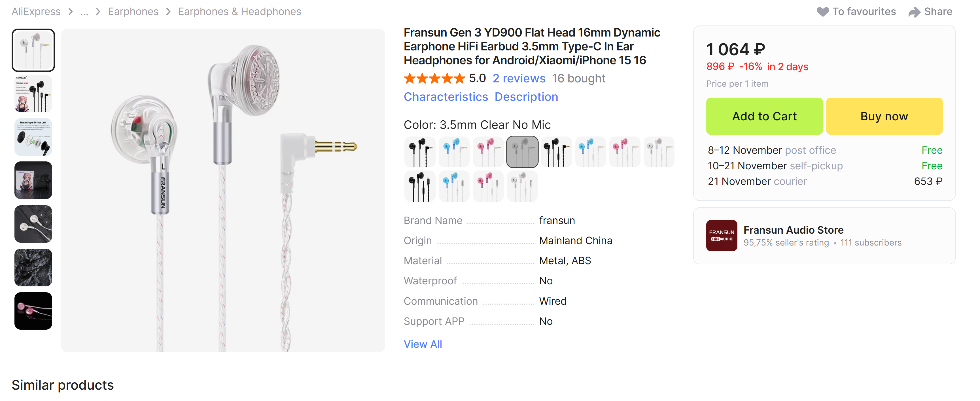The image size is (980, 401).
Task: Add the earphones to cart
Action: click(x=764, y=116)
